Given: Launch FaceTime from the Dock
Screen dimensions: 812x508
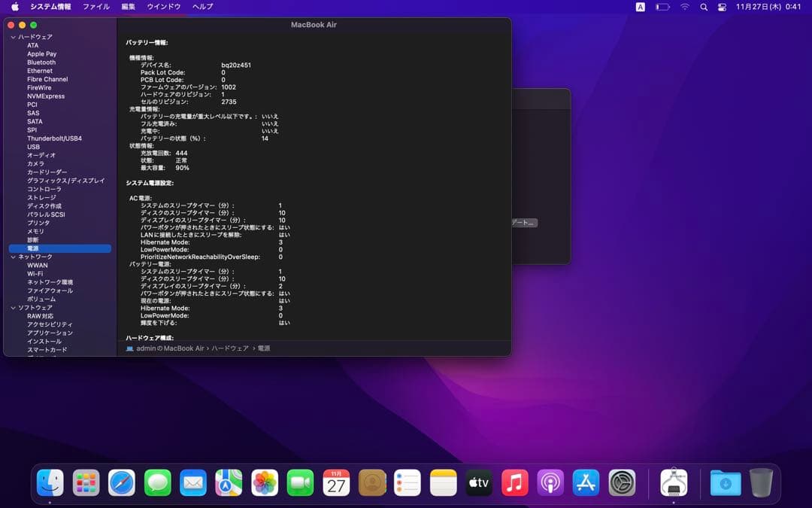Looking at the screenshot, I should (300, 482).
